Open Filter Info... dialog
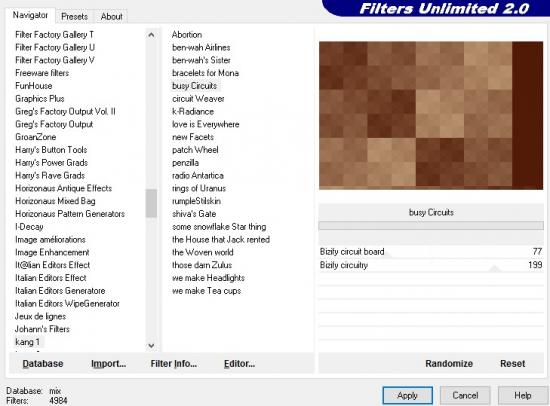The width and height of the screenshot is (550, 406). [x=174, y=364]
